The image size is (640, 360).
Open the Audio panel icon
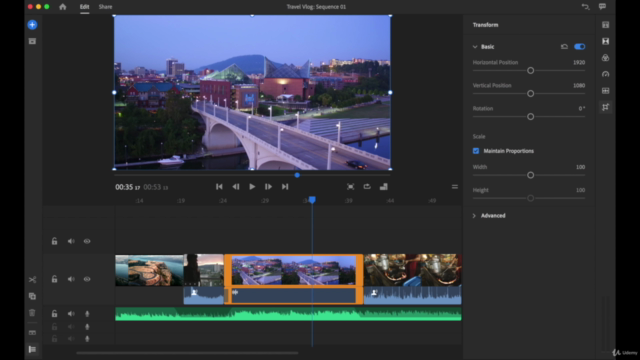605,91
